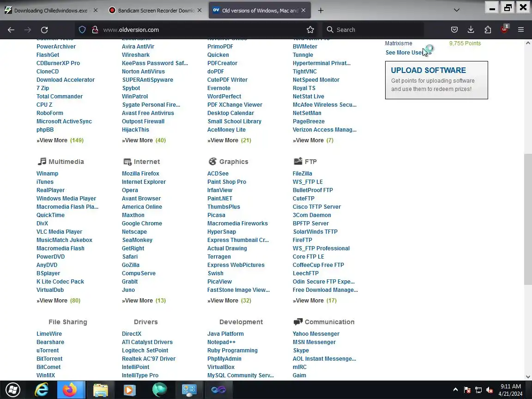Open the Pocket save icon
Viewport: 532px width, 399px height.
click(454, 30)
